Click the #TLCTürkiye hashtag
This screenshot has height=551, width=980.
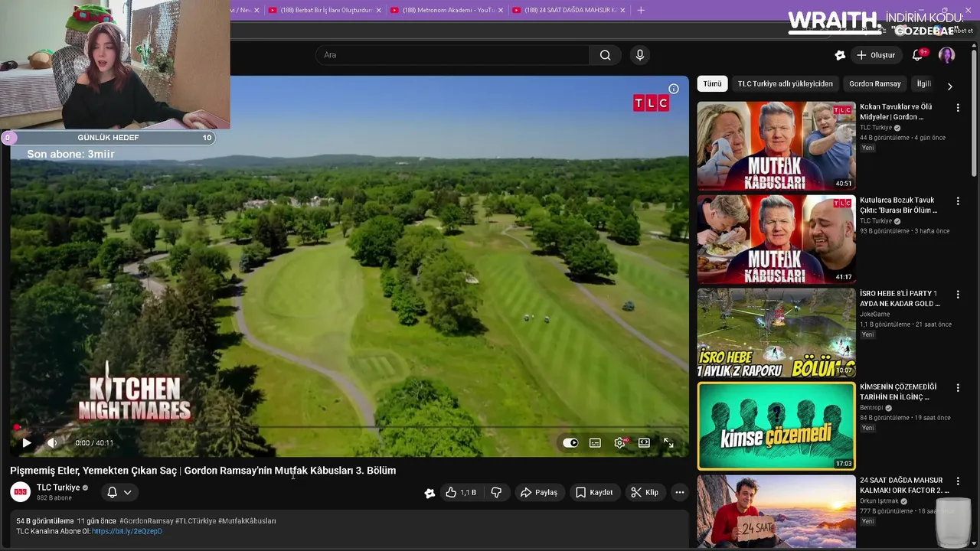(x=196, y=521)
